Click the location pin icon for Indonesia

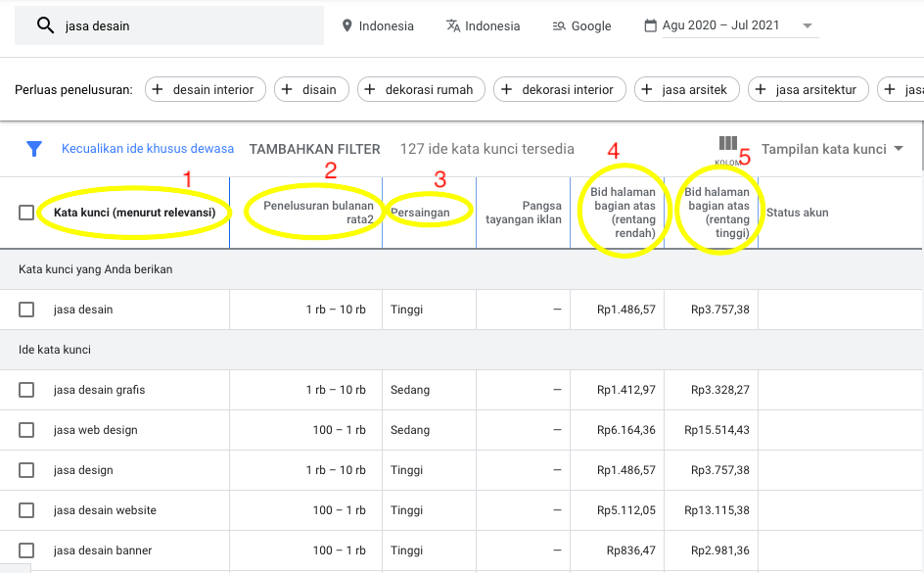(x=348, y=25)
